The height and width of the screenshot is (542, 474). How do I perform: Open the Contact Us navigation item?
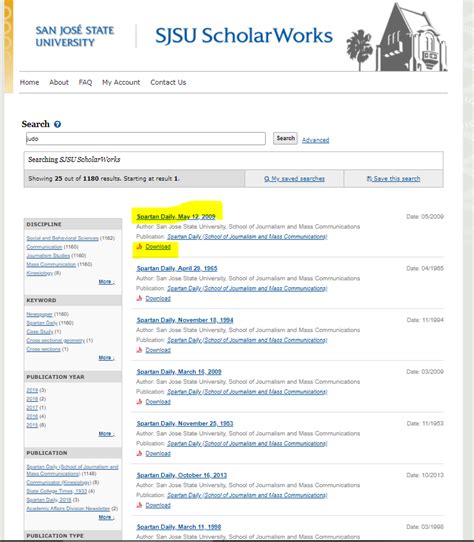(x=168, y=82)
